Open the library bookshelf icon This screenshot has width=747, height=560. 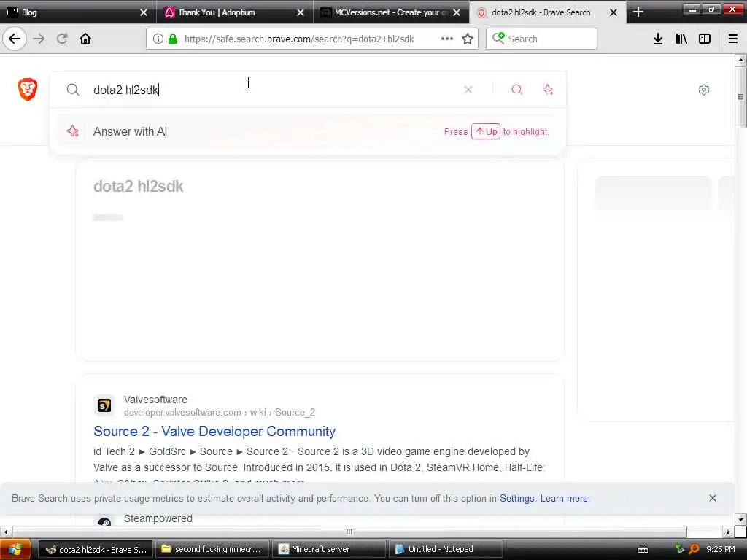click(x=681, y=39)
